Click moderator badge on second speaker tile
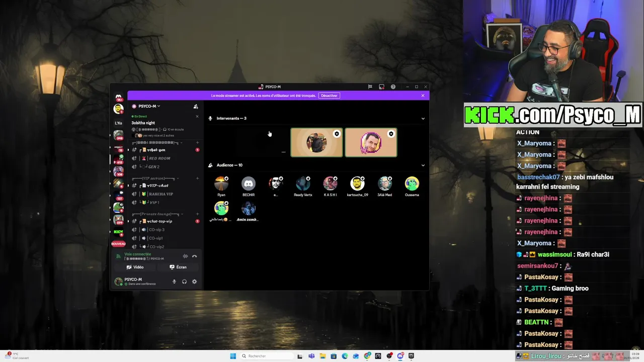Image resolution: width=644 pixels, height=362 pixels. click(337, 134)
